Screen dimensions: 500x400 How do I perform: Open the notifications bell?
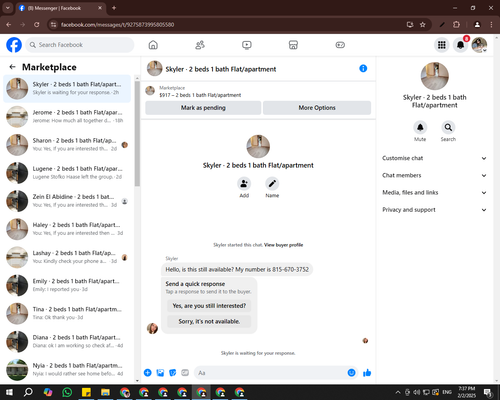(x=460, y=45)
